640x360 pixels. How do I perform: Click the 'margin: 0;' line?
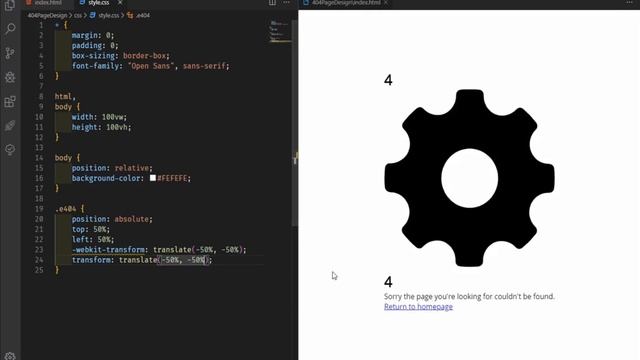(x=93, y=36)
